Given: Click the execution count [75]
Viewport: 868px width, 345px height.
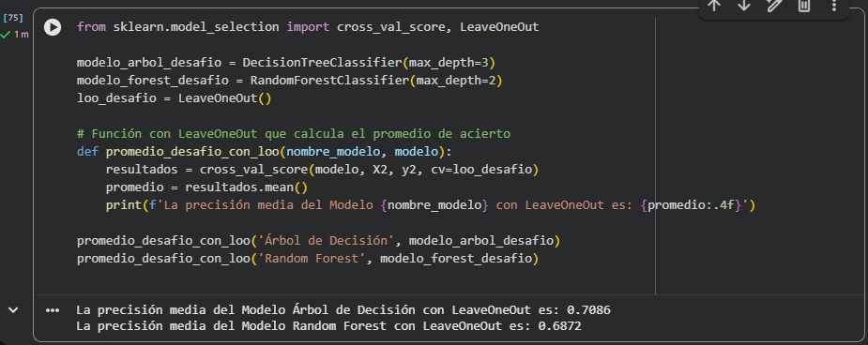Looking at the screenshot, I should [x=13, y=18].
